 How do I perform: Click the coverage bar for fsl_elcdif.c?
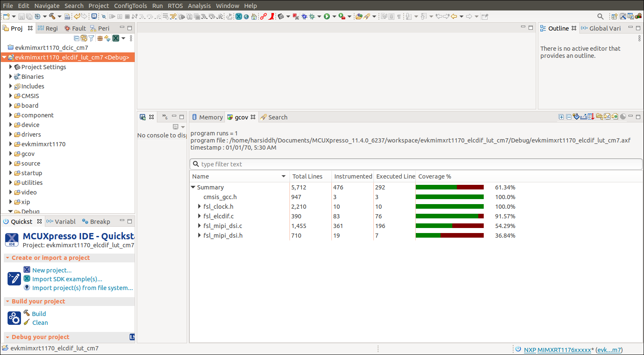(x=449, y=216)
